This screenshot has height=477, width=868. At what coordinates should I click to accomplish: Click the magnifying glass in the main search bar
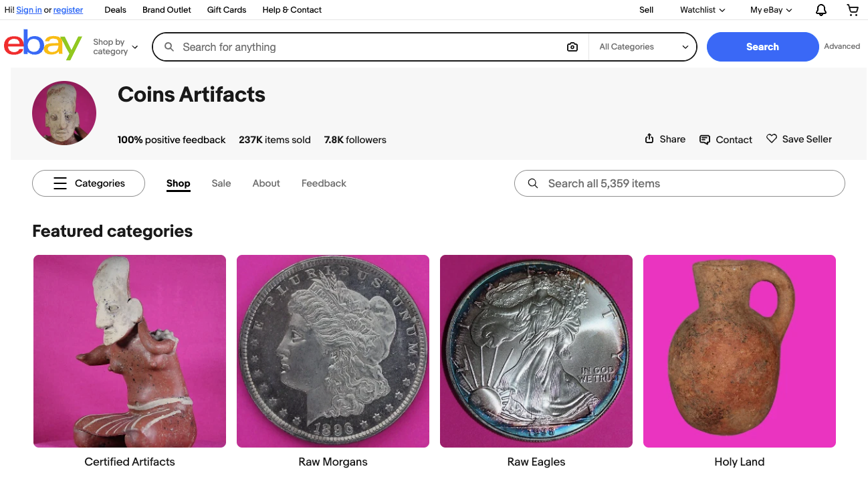tap(169, 47)
